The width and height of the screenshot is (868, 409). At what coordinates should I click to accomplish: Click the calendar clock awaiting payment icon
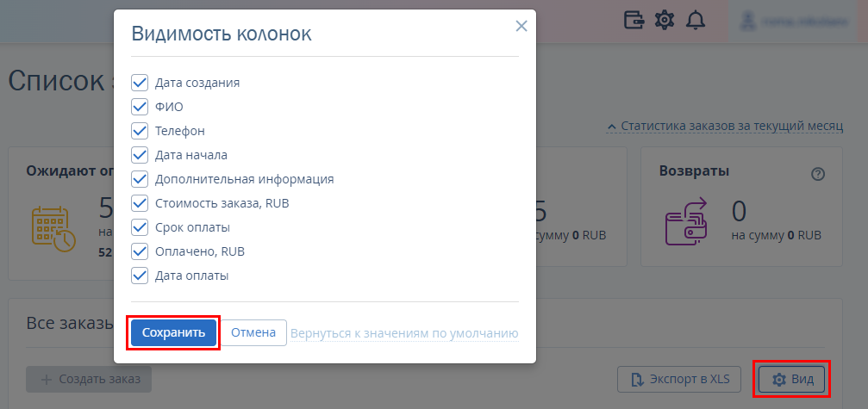click(53, 229)
